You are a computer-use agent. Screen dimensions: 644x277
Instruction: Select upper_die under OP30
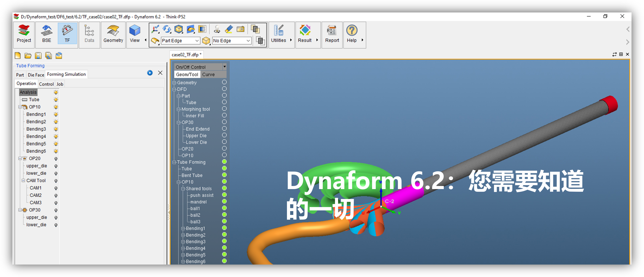click(37, 217)
